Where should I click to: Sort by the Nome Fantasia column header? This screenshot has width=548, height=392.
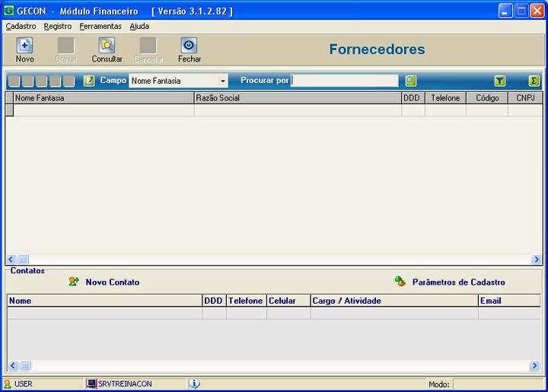point(104,98)
